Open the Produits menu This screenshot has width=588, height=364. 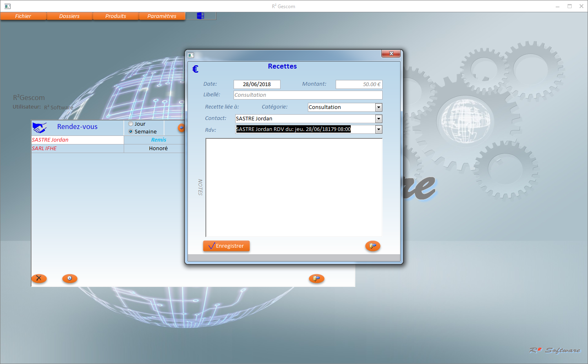[116, 16]
